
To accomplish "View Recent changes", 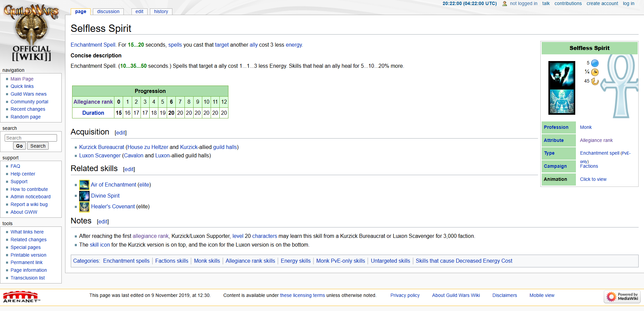I will [x=28, y=109].
